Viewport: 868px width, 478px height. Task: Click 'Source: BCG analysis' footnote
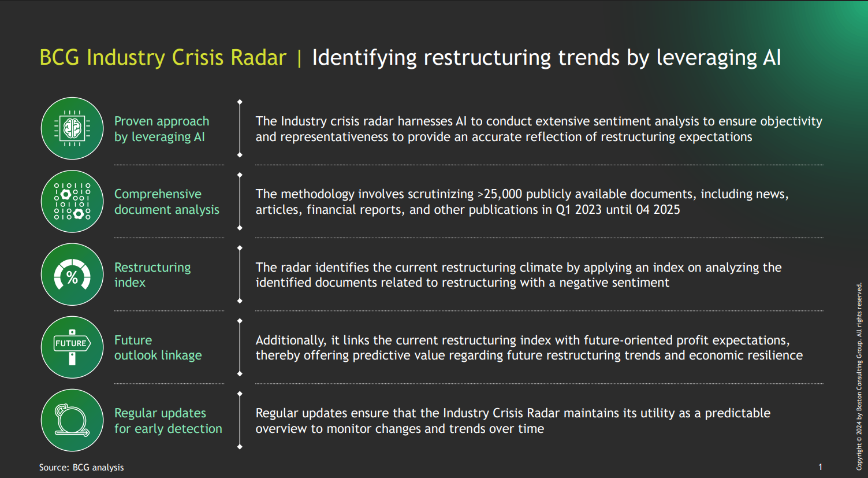81,467
